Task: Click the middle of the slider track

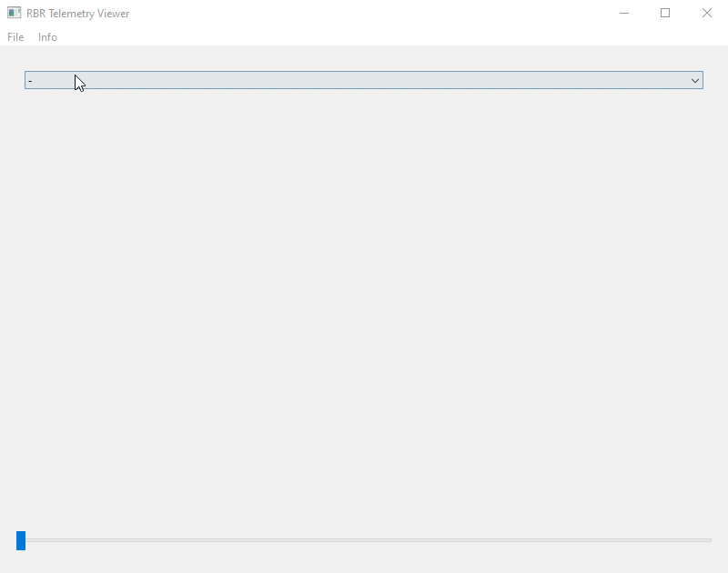Action: [364, 540]
